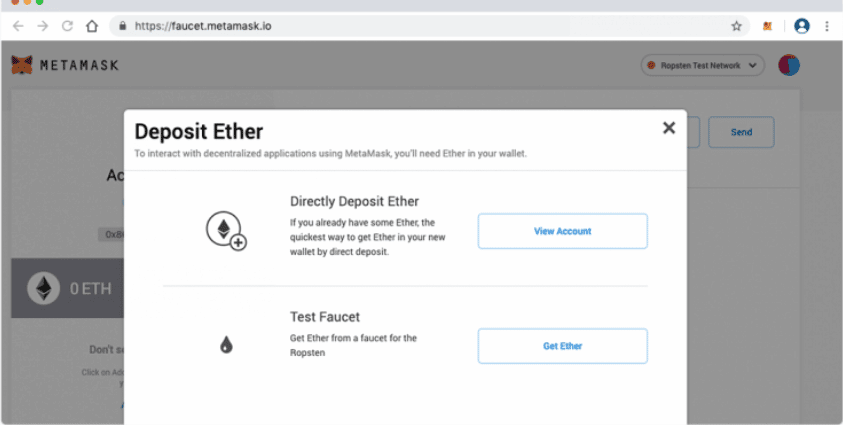Click the 0 ETH balance text
Screen dimensions: 843x425
point(91,289)
